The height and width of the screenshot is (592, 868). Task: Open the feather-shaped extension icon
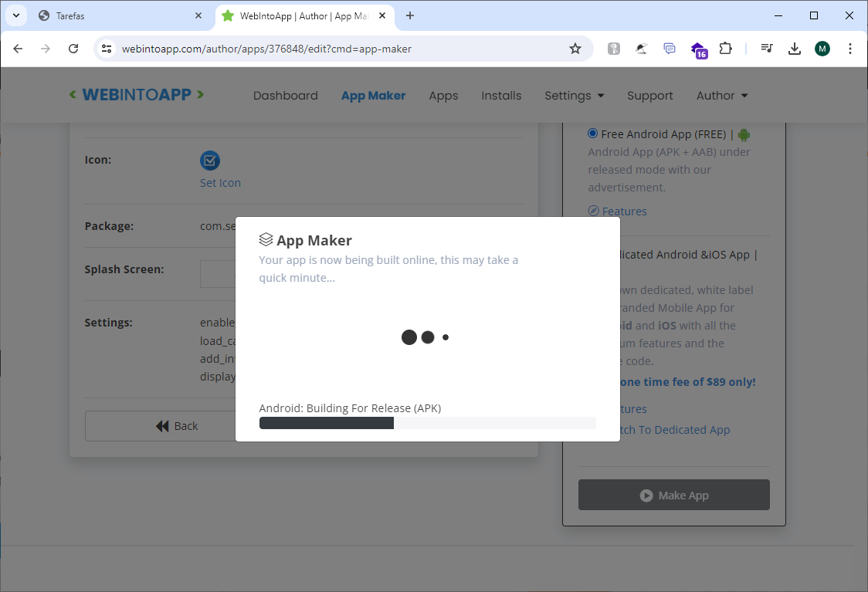(641, 49)
